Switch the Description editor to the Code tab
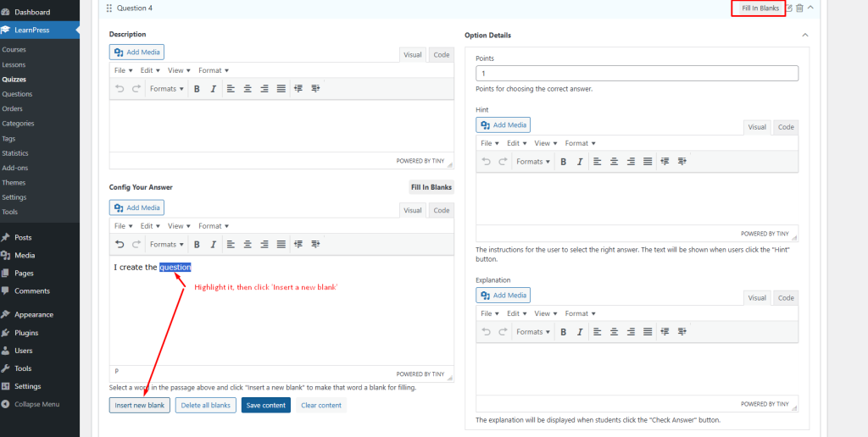Viewport: 868px width, 437px height. pyautogui.click(x=441, y=55)
